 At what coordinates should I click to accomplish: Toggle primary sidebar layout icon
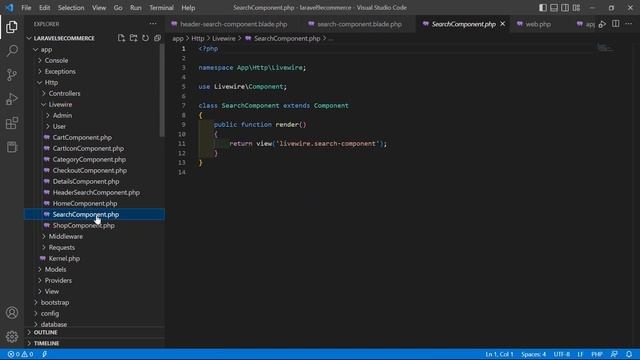tap(542, 8)
